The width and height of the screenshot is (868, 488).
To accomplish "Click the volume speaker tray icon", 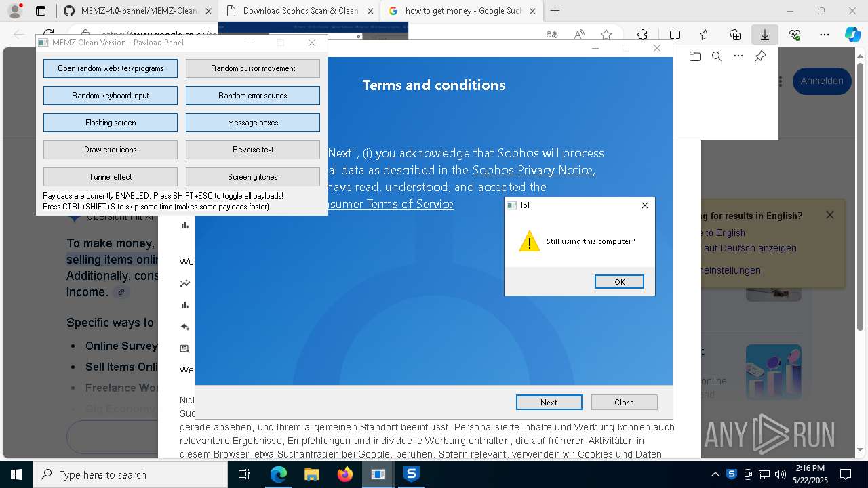I will pyautogui.click(x=781, y=474).
